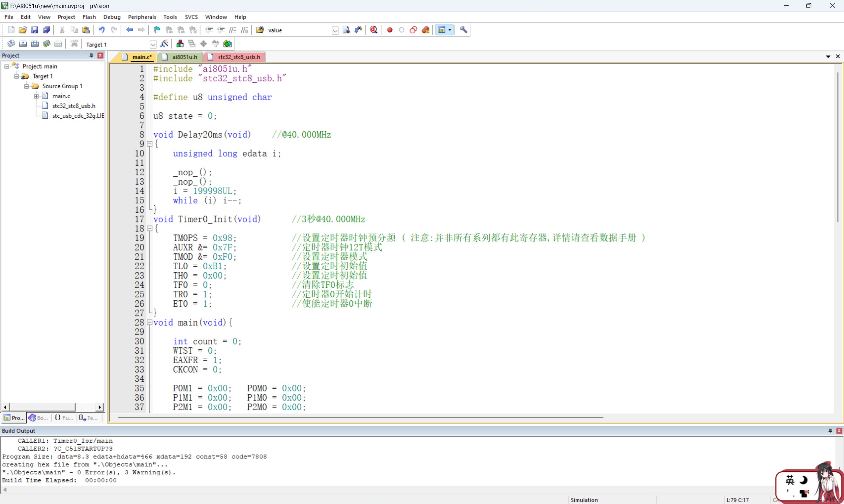
Task: Open the File menu
Action: coord(9,17)
